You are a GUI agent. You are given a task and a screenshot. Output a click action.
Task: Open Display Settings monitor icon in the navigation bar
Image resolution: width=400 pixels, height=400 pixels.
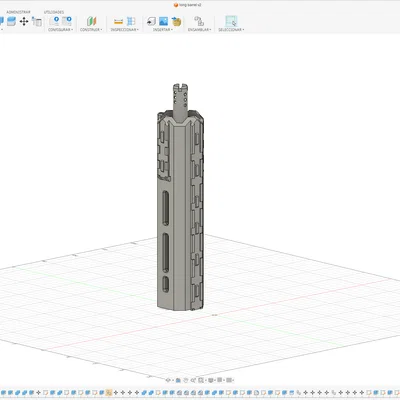click(x=211, y=380)
